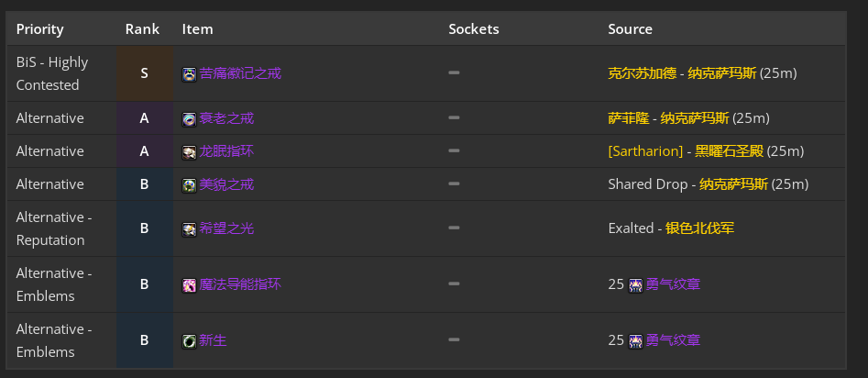Open 勇气纹章 link in 魔法导能指环 row

673,284
